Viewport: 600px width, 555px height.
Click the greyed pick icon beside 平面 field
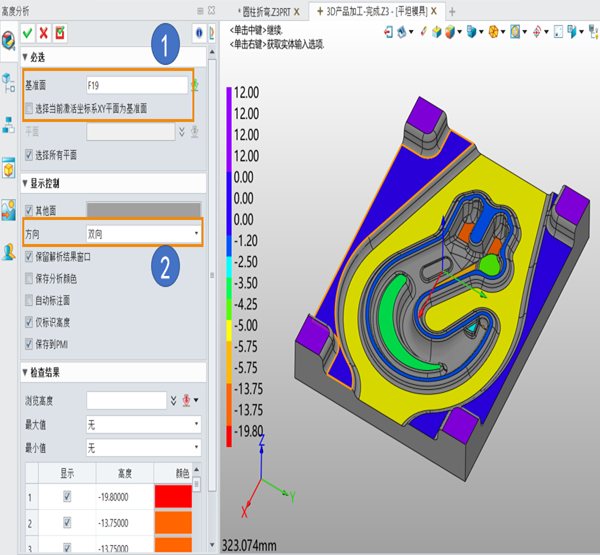click(195, 132)
